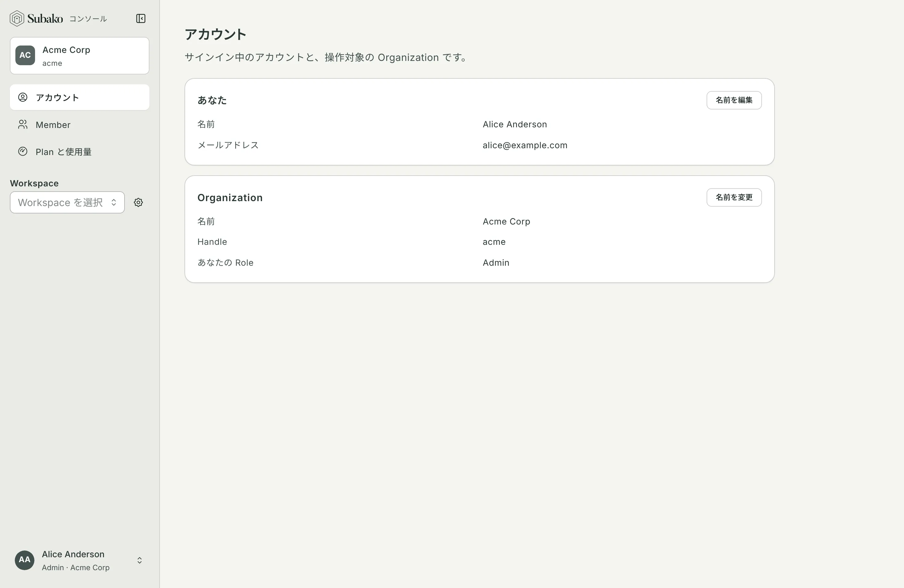
Task: Select the alice@example.com email text
Action: click(x=525, y=145)
